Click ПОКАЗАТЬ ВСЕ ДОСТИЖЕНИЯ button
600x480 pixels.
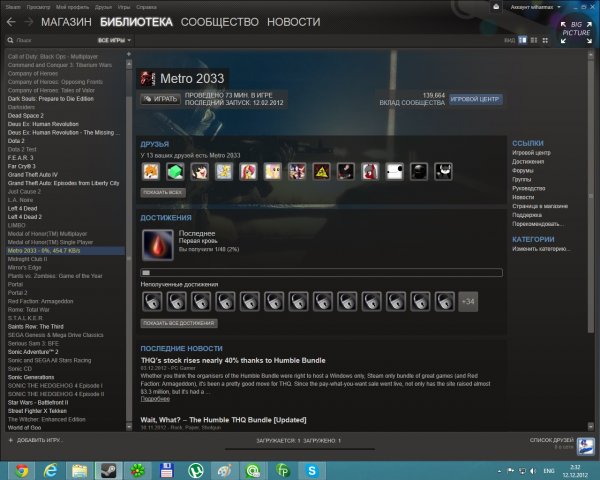(179, 323)
